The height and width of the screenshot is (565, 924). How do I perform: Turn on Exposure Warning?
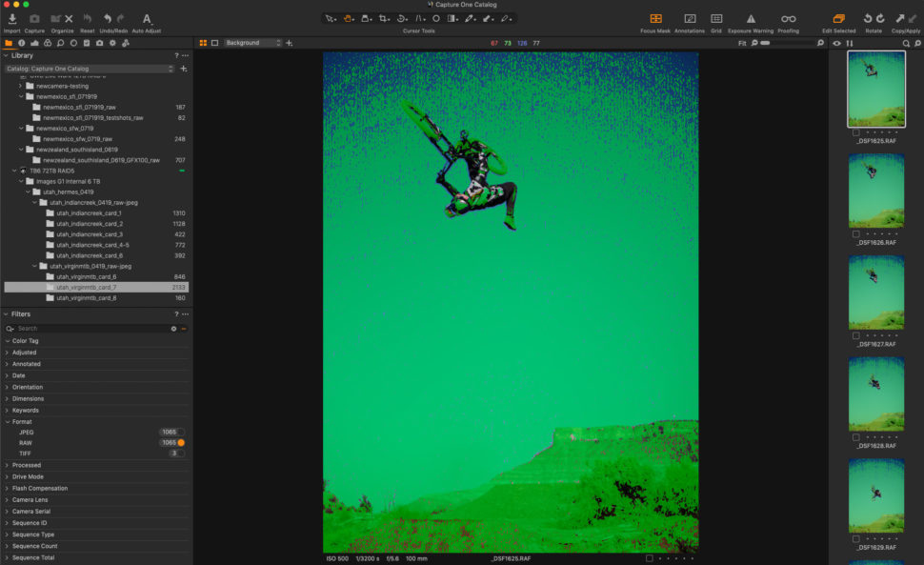750,18
